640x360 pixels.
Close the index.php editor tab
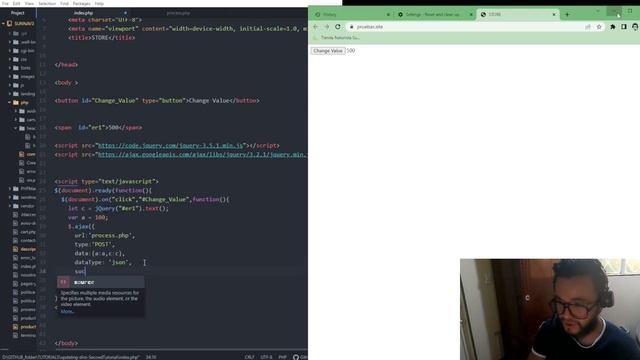125,13
